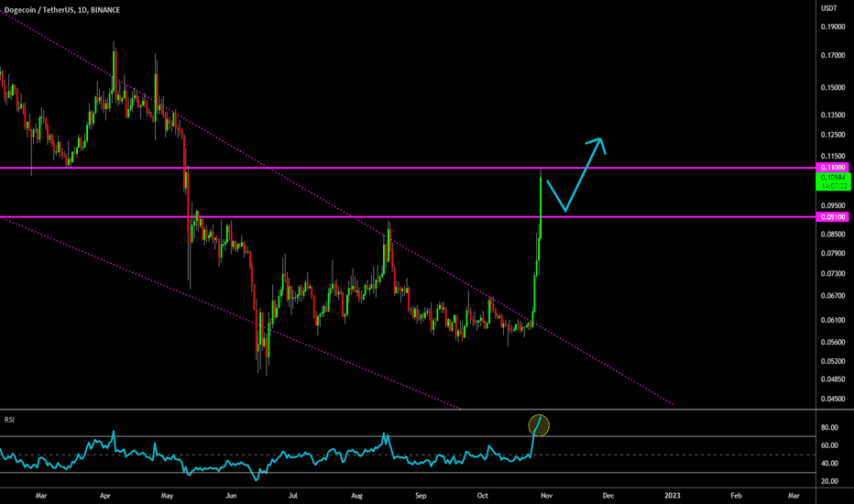Click the 0.07900 price axis value

click(833, 253)
